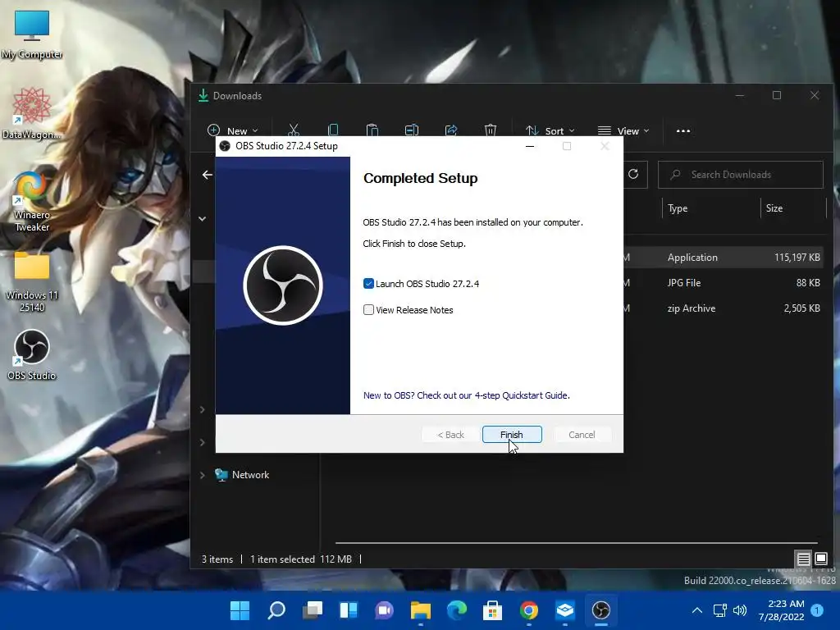The width and height of the screenshot is (840, 630).
Task: Open Chat icon on taskbar
Action: (x=384, y=610)
